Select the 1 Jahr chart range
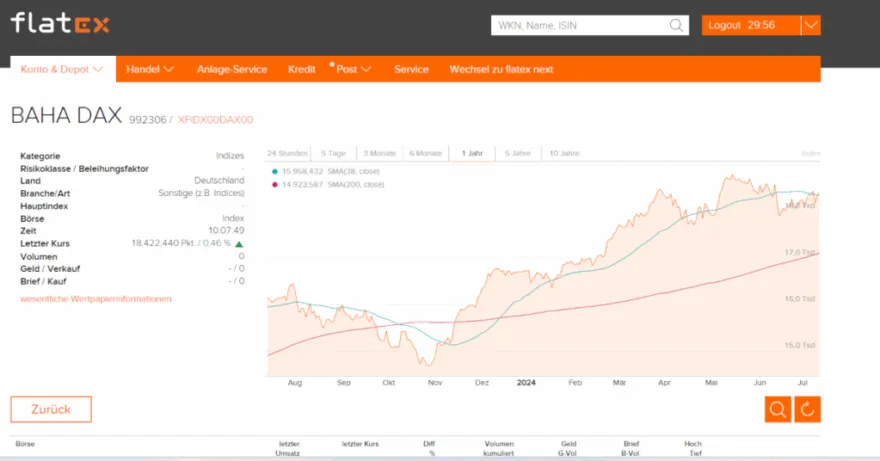 472,153
